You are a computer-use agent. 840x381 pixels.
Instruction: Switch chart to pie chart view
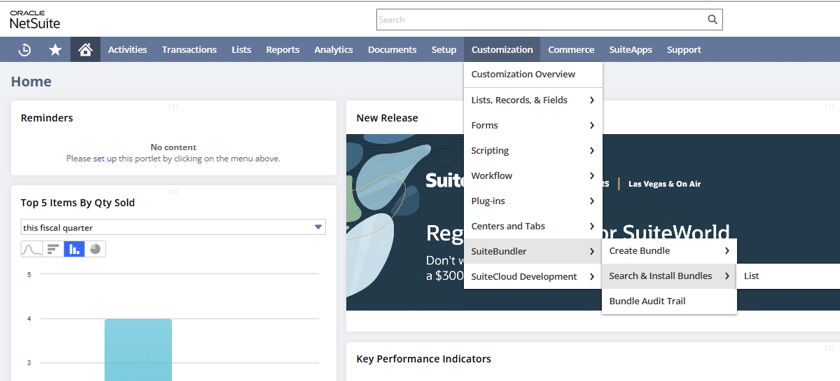pos(95,249)
